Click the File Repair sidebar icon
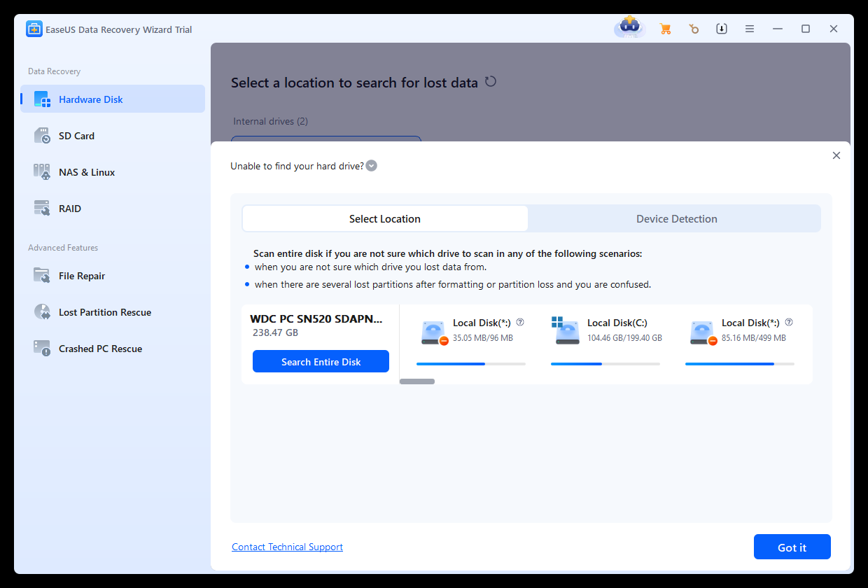The height and width of the screenshot is (588, 868). (43, 276)
